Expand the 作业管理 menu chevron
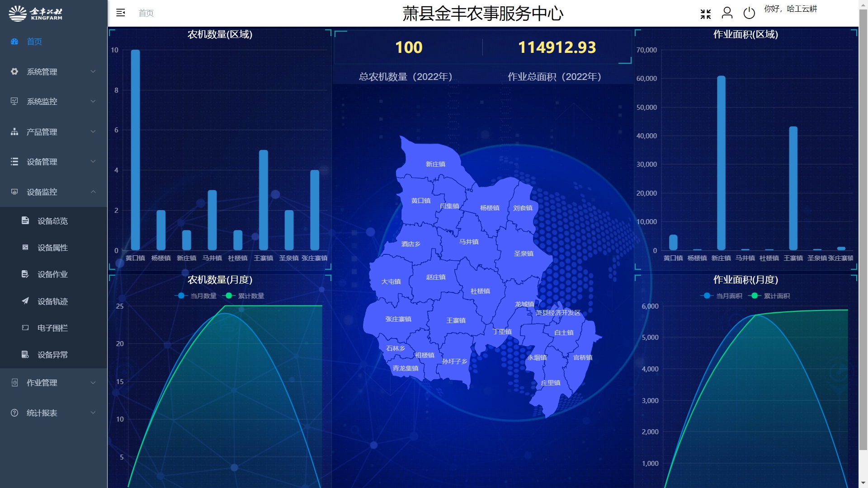The image size is (868, 488). (x=93, y=383)
